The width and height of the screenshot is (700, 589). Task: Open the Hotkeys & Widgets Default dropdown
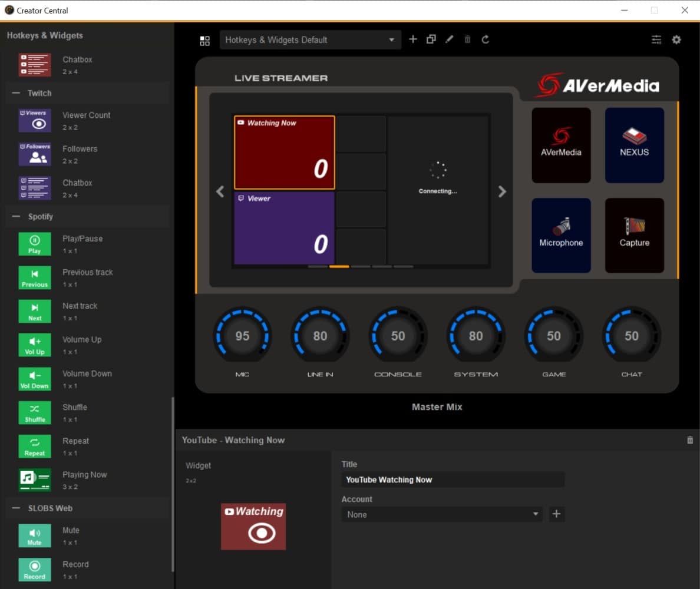310,40
